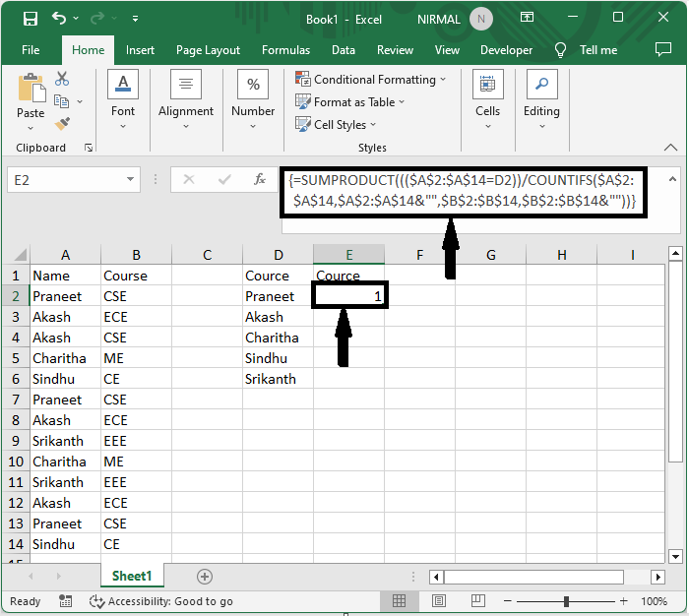
Task: Open Cell Styles menu
Action: [x=336, y=125]
